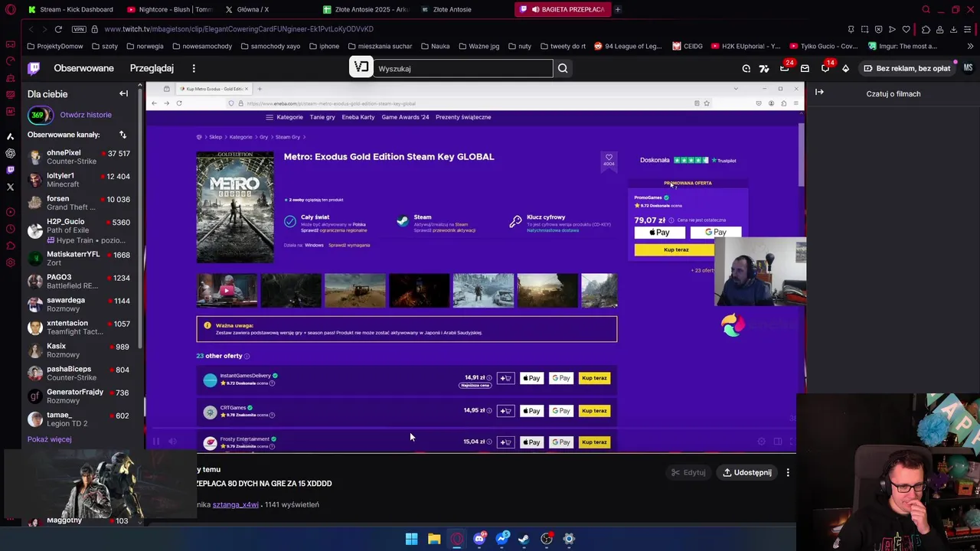Image resolution: width=980 pixels, height=551 pixels.
Task: Click the Edytuj clip button
Action: pyautogui.click(x=688, y=472)
